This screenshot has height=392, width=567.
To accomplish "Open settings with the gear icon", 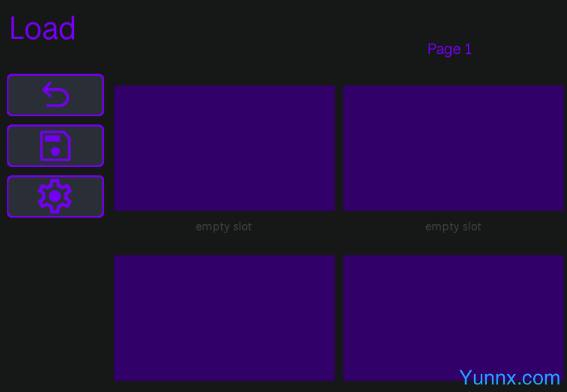I will pos(55,196).
